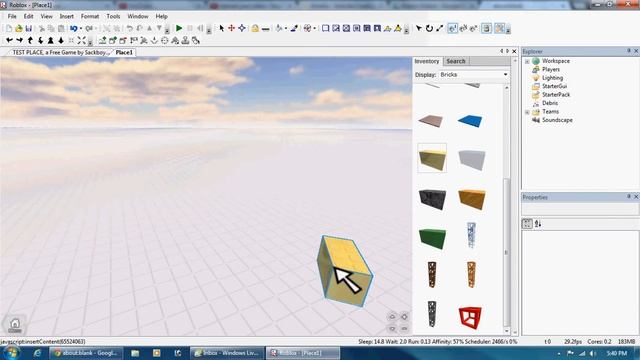Click the home camera button in viewport
This screenshot has height=360, width=640.
click(15, 325)
